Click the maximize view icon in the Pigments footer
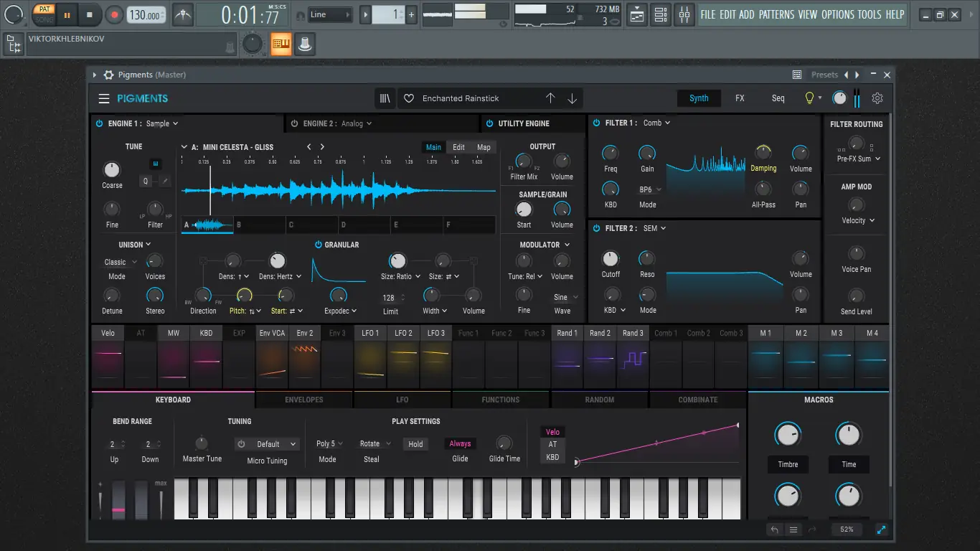The image size is (980, 551). [881, 529]
